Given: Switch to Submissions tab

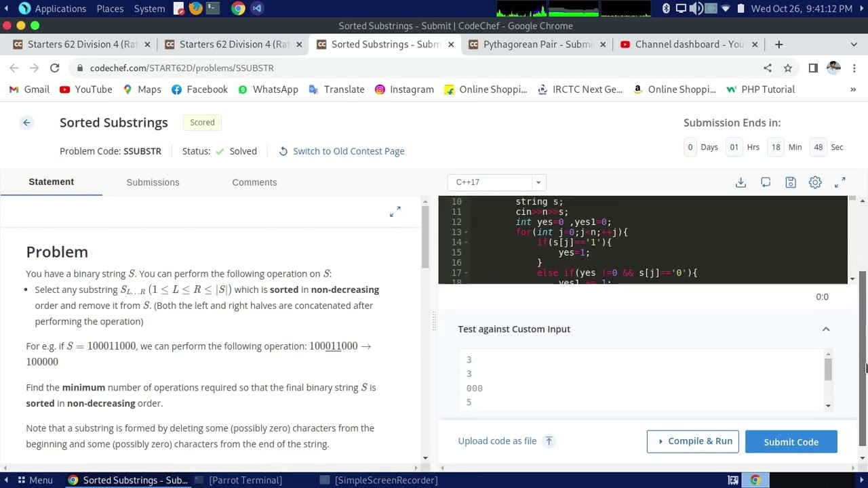Looking at the screenshot, I should pos(153,182).
